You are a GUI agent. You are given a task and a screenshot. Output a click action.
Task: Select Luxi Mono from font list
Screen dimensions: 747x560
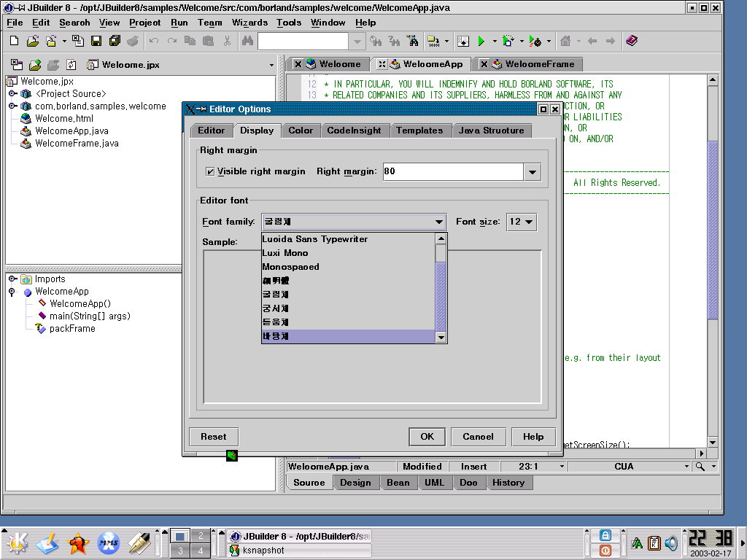(348, 253)
